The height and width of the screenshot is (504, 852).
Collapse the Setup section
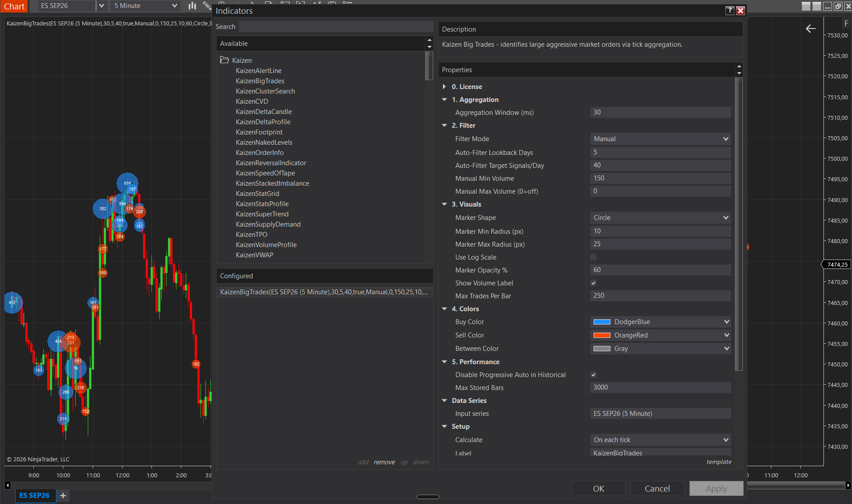point(444,427)
